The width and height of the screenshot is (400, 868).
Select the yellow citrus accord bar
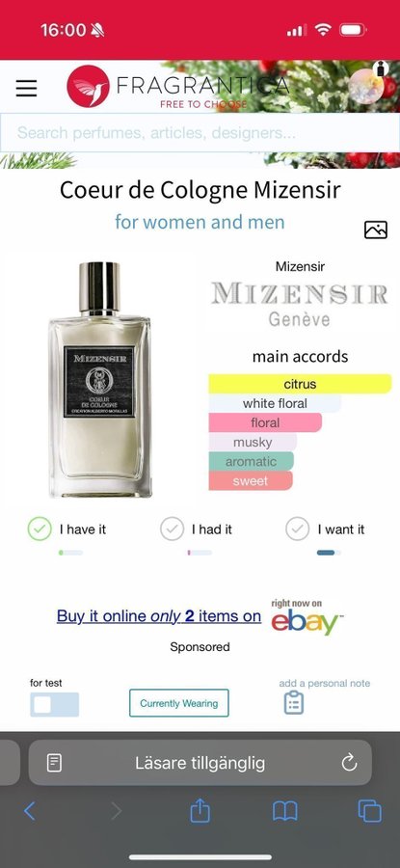point(300,384)
